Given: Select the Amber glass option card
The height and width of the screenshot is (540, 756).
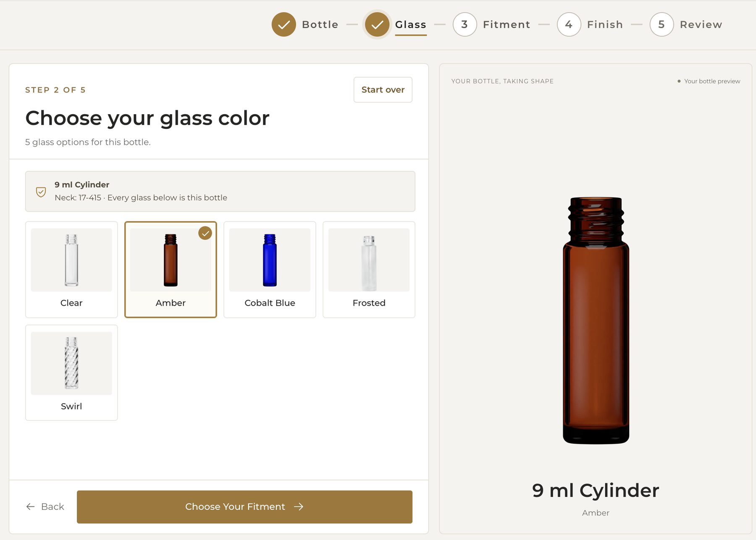Looking at the screenshot, I should pyautogui.click(x=171, y=270).
